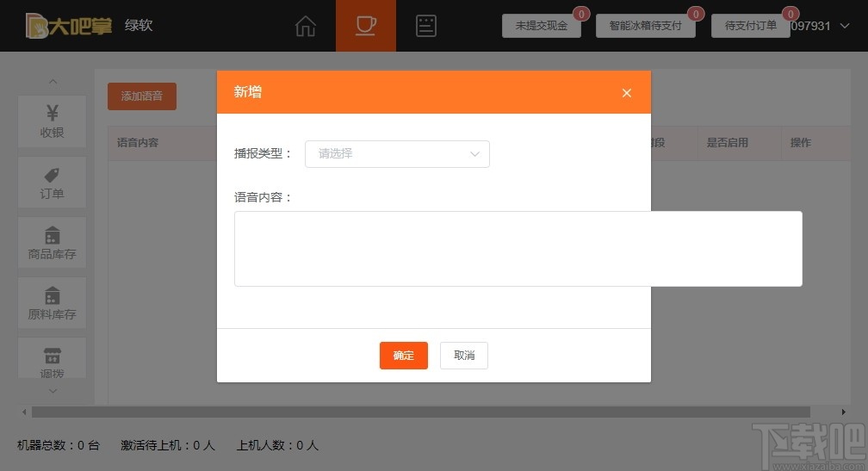This screenshot has width=868, height=471.
Task: Open 调拨 transfer in sidebar
Action: pyautogui.click(x=52, y=359)
